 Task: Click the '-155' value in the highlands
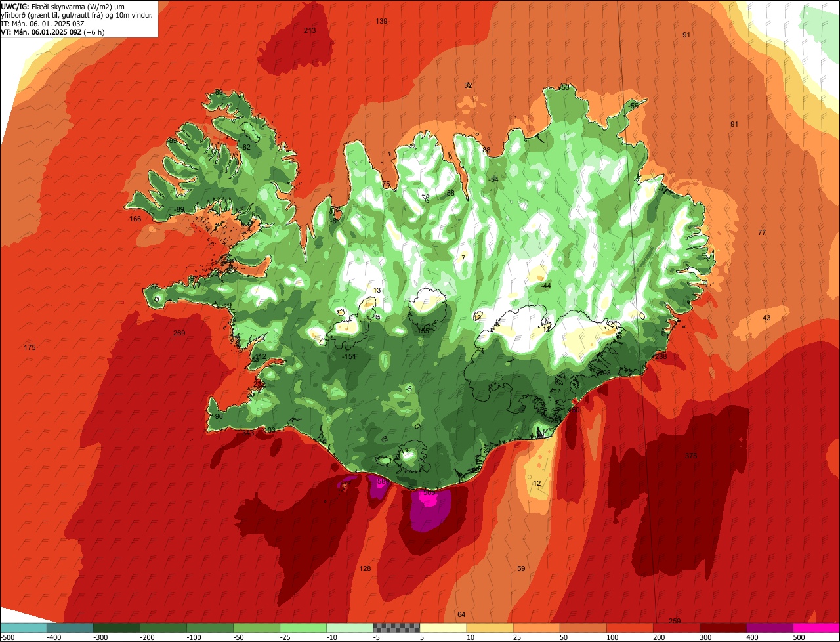(423, 332)
